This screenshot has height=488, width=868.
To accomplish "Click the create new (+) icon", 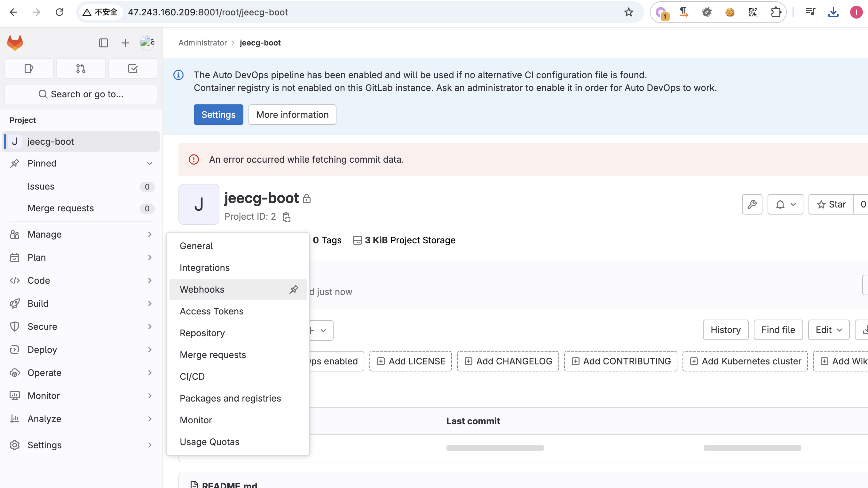I will [x=125, y=43].
